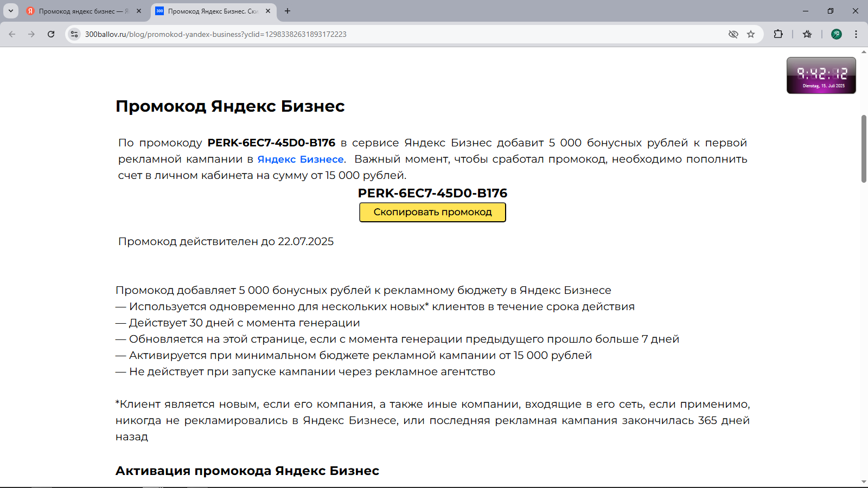The height and width of the screenshot is (488, 868).
Task: Click the line about рекламное агентство
Action: pyautogui.click(x=305, y=371)
